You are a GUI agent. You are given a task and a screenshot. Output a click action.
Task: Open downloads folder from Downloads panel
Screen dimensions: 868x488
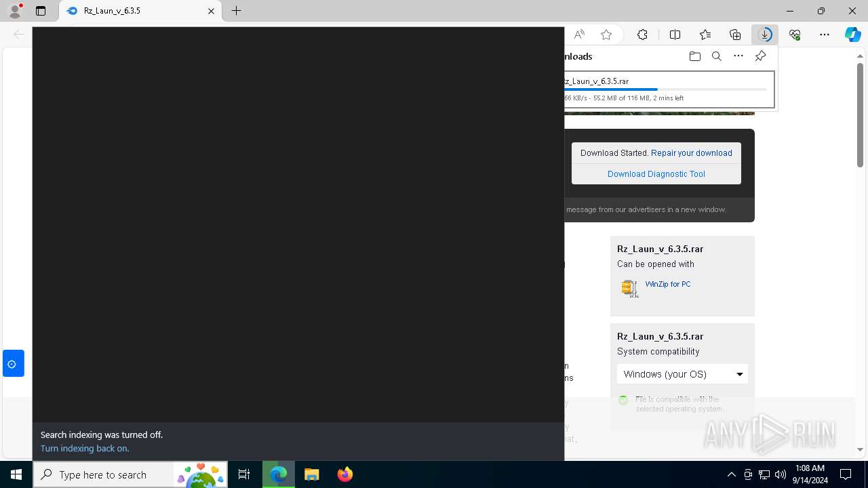(x=694, y=56)
